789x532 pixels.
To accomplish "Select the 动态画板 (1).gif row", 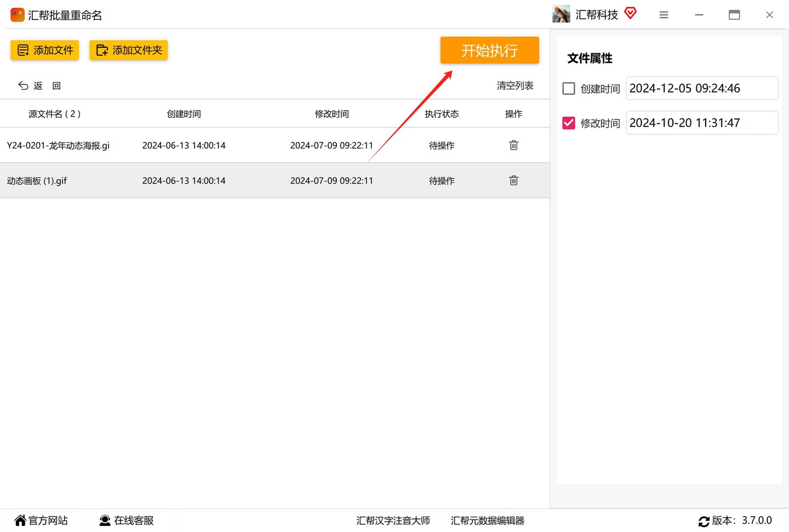I will [x=275, y=180].
